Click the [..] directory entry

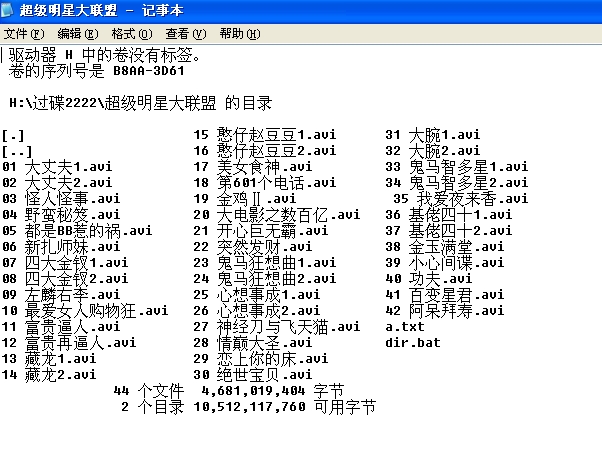(x=17, y=152)
